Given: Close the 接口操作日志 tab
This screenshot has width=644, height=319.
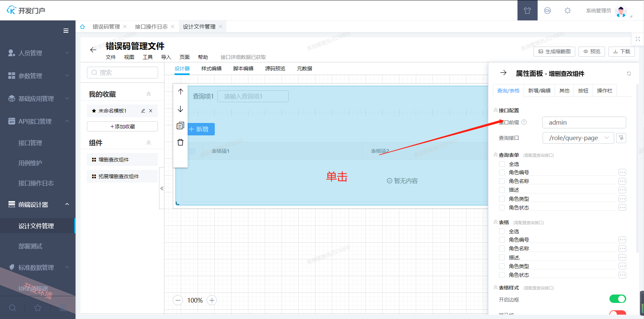Looking at the screenshot, I should [172, 26].
